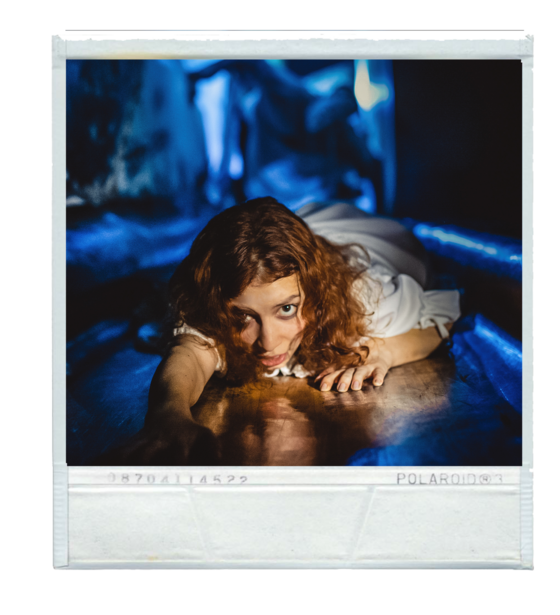Click the woman's lips
Image resolution: width=560 pixels, height=615 pixels.
272,360
